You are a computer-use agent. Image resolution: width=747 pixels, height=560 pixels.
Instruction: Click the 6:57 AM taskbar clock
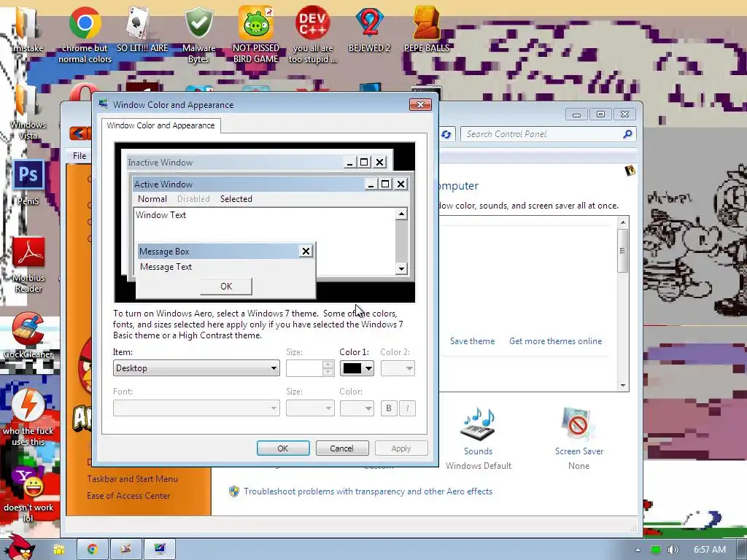(x=709, y=550)
